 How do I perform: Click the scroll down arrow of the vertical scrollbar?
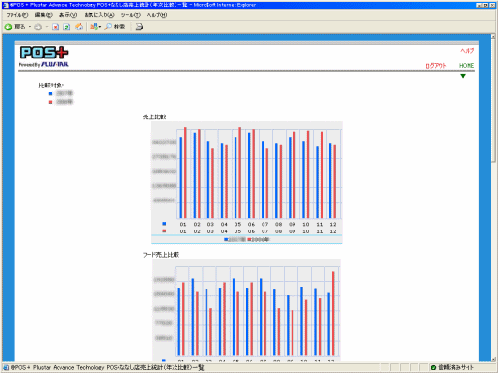(493, 359)
